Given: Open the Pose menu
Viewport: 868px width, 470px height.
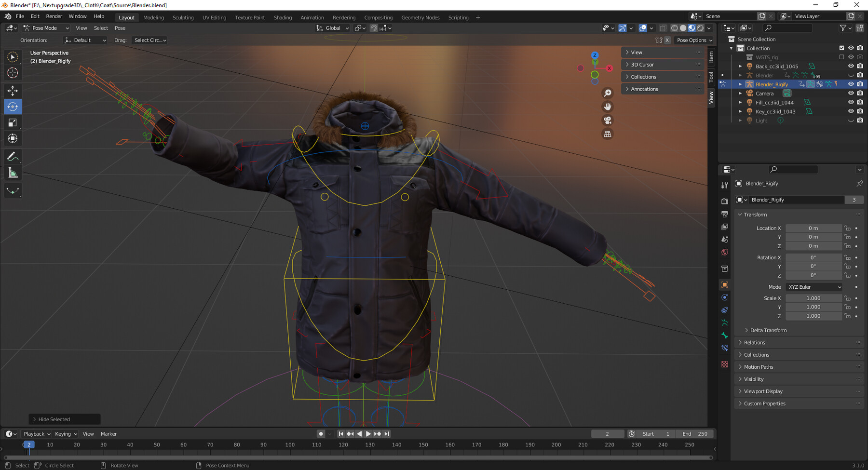Looking at the screenshot, I should [x=120, y=28].
